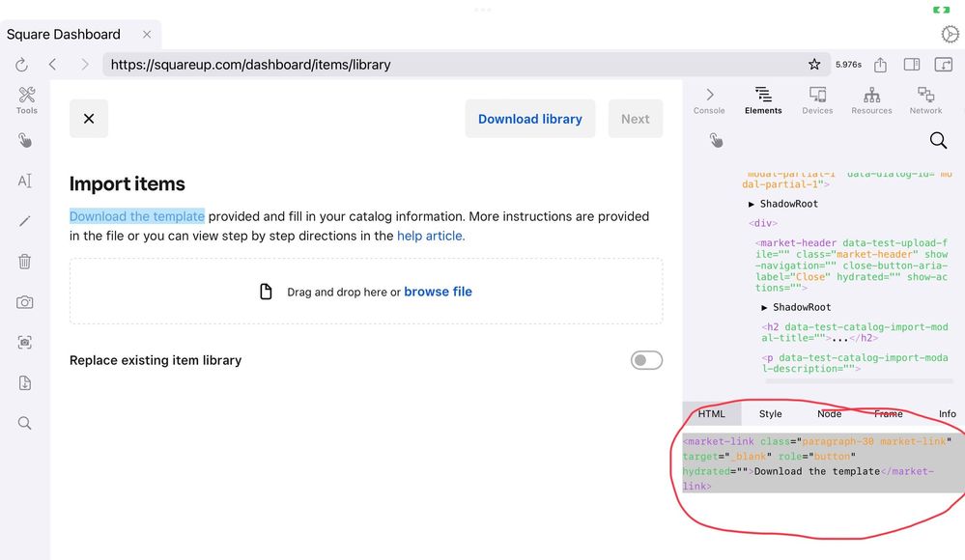
Task: Open the help article link
Action: [x=431, y=236]
